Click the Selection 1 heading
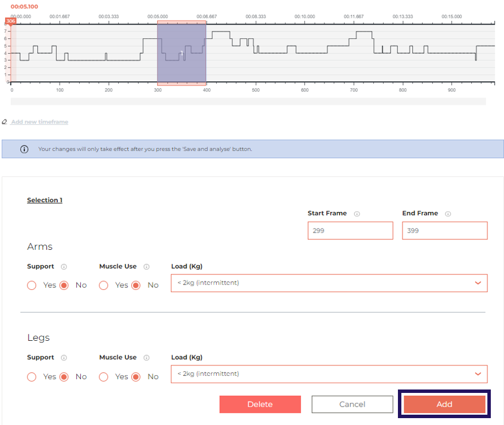The width and height of the screenshot is (504, 425). coord(44,200)
